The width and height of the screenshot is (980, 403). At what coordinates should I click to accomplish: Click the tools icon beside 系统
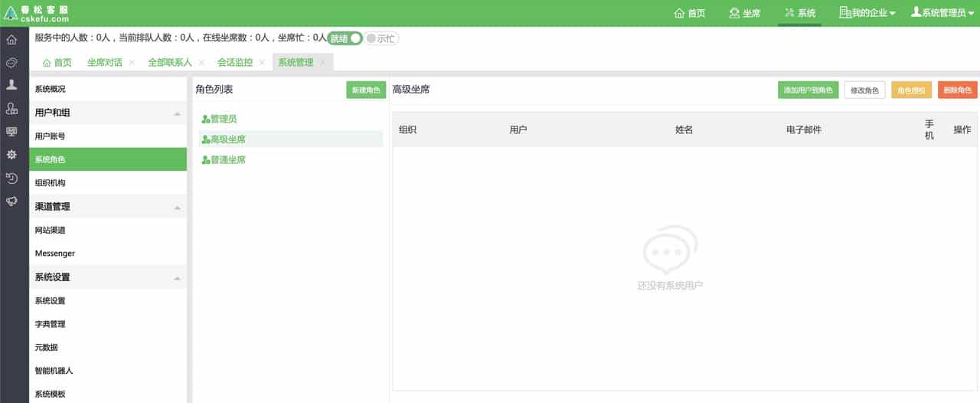coord(789,13)
